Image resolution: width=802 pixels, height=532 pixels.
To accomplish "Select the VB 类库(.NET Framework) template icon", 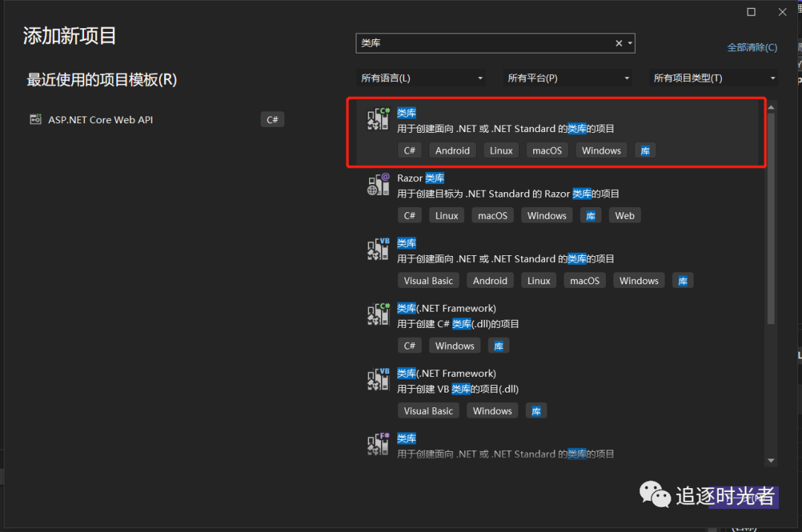I will (379, 380).
